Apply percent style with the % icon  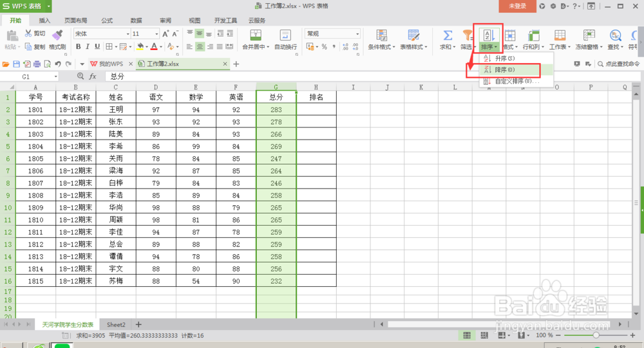325,47
